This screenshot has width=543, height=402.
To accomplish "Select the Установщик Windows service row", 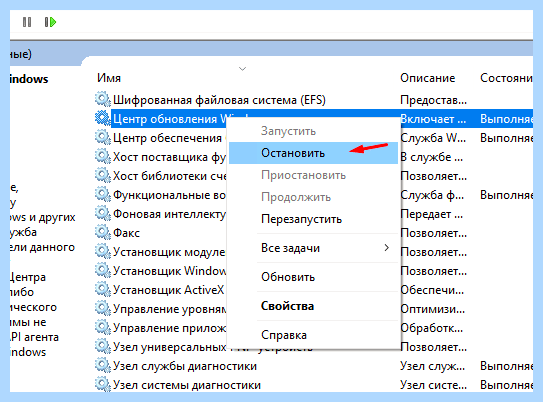I will (x=169, y=271).
